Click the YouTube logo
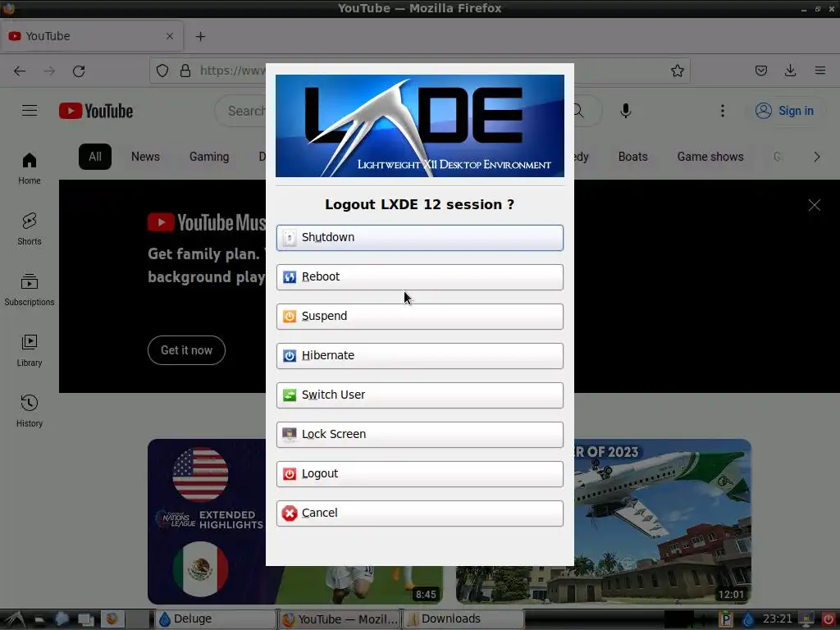 [x=96, y=111]
